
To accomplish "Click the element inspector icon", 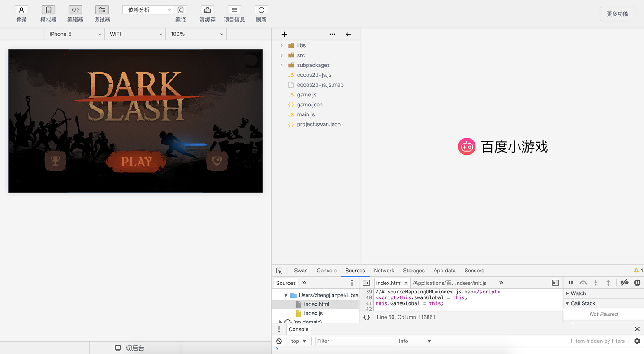I will pos(279,271).
